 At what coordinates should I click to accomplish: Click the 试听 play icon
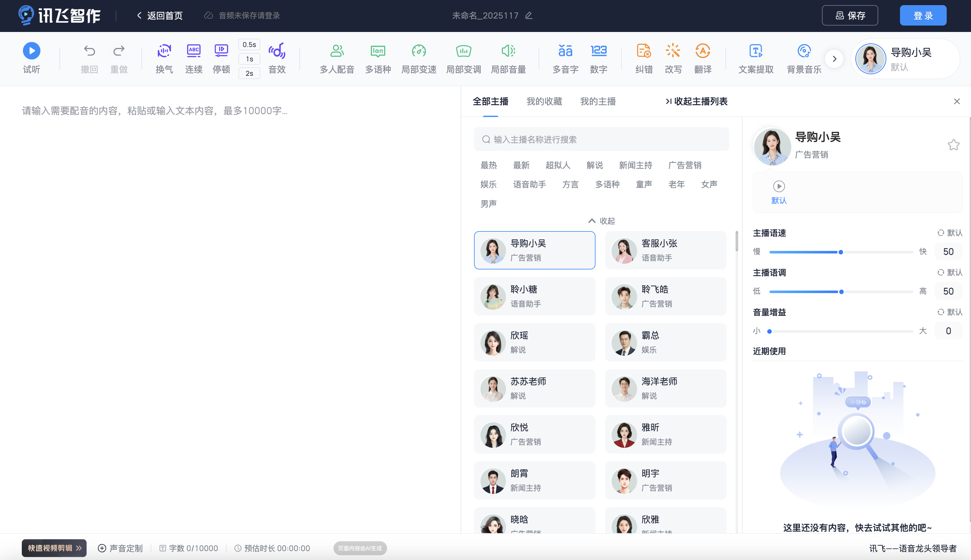pyautogui.click(x=31, y=51)
